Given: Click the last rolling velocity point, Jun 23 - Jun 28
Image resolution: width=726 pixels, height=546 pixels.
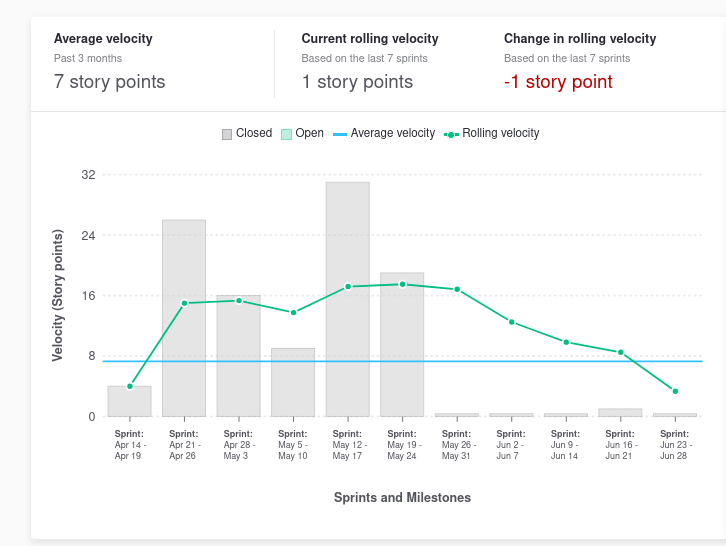Looking at the screenshot, I should point(675,391).
